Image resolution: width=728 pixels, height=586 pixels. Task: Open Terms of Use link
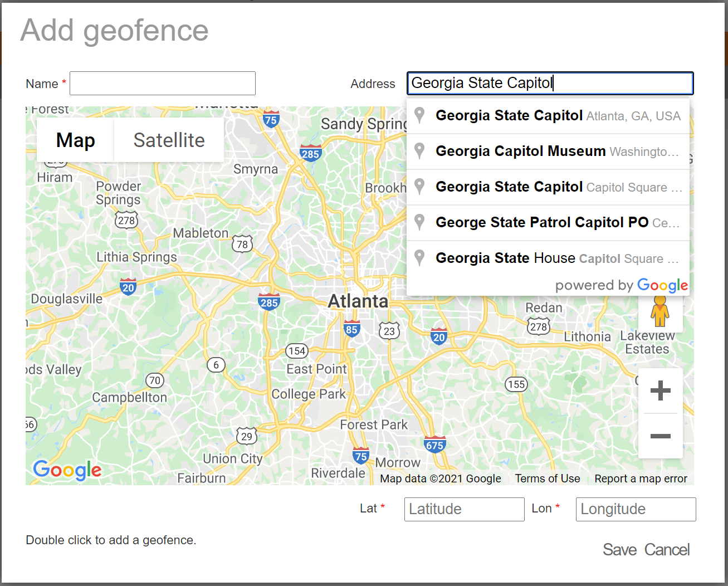click(x=548, y=478)
